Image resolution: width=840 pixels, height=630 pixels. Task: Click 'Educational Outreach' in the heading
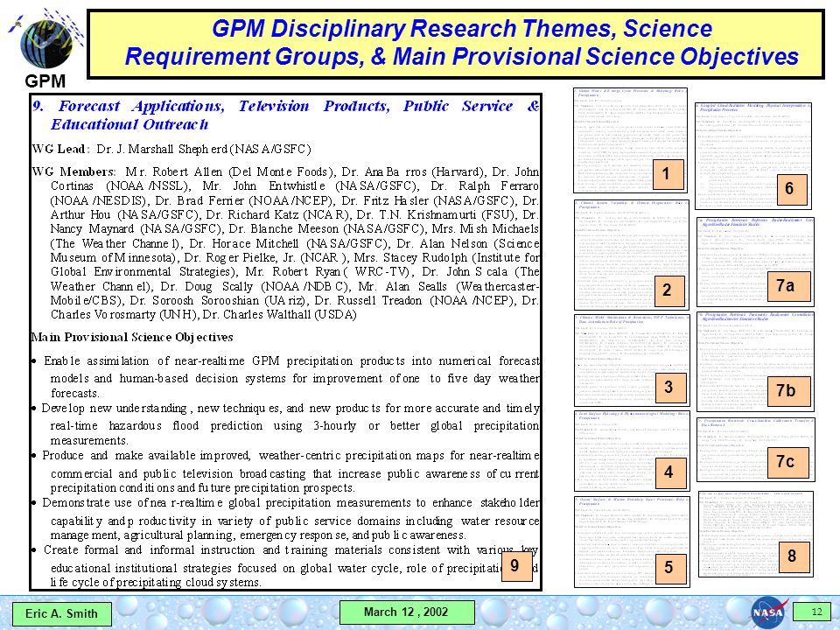[129, 124]
